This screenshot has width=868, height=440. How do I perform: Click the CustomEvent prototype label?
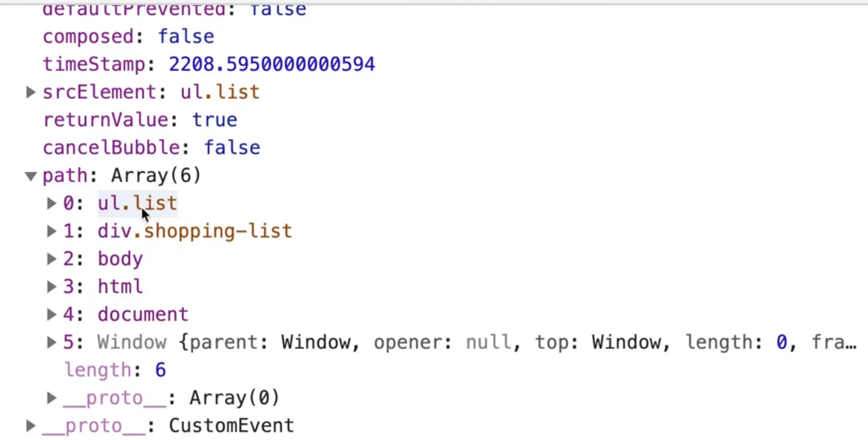click(231, 426)
